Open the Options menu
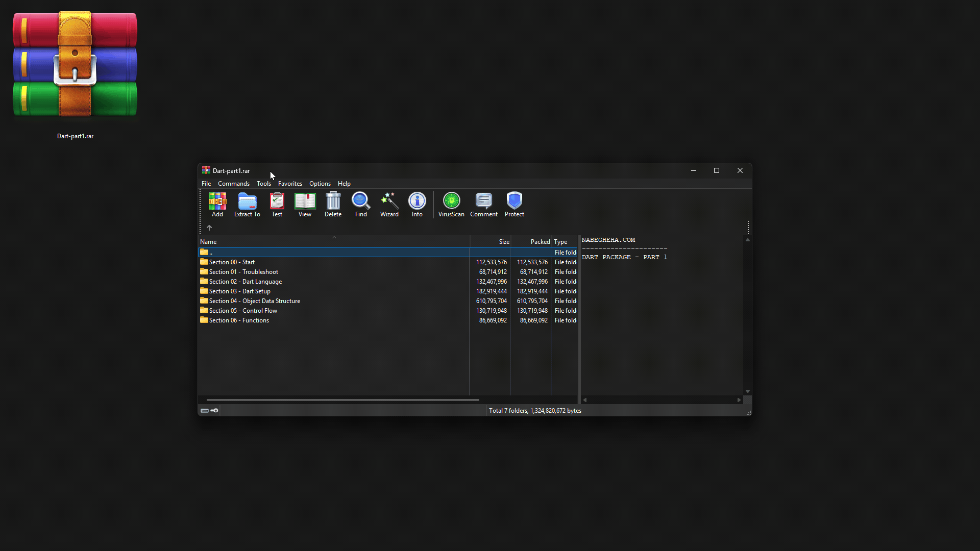 320,184
